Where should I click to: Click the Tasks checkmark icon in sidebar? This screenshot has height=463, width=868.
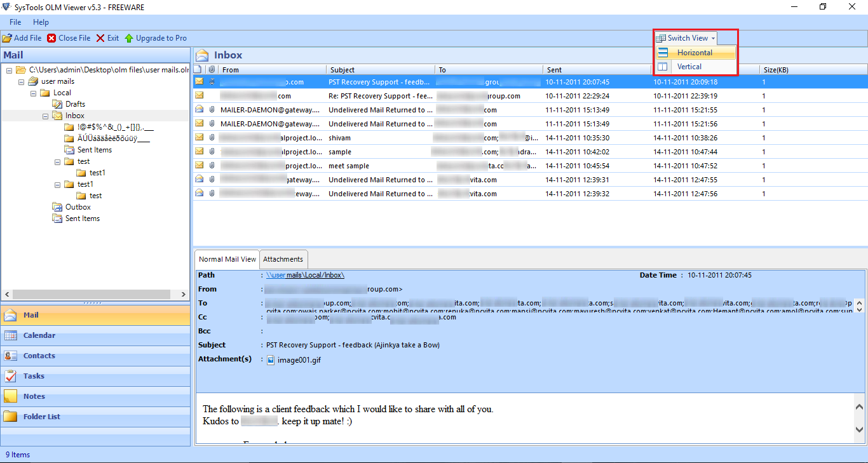(x=11, y=376)
